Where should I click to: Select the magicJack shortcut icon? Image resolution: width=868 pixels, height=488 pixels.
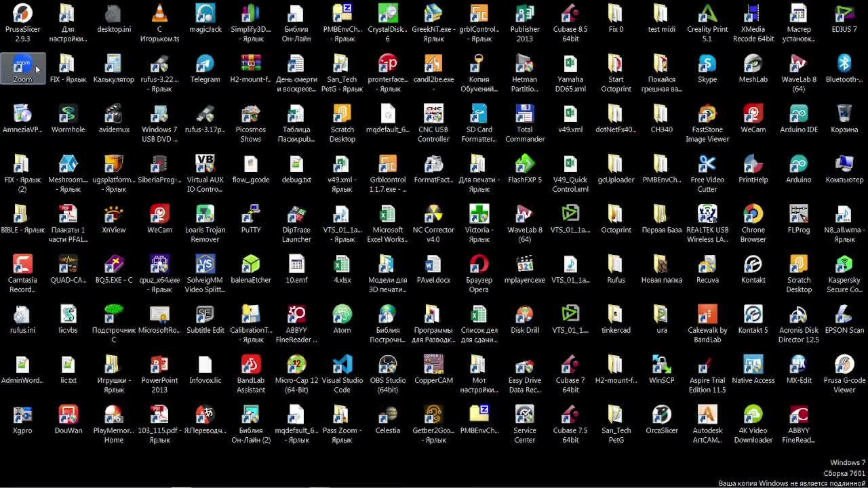coord(205,13)
